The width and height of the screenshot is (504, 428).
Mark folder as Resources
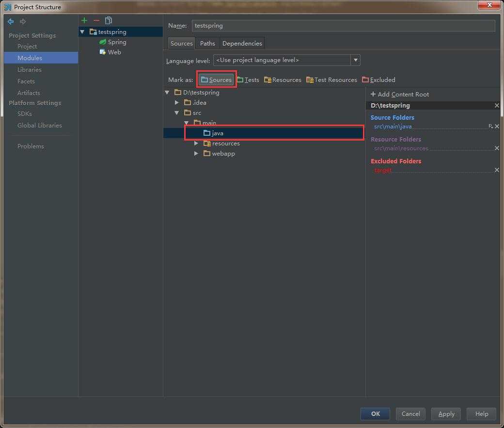[x=283, y=80]
